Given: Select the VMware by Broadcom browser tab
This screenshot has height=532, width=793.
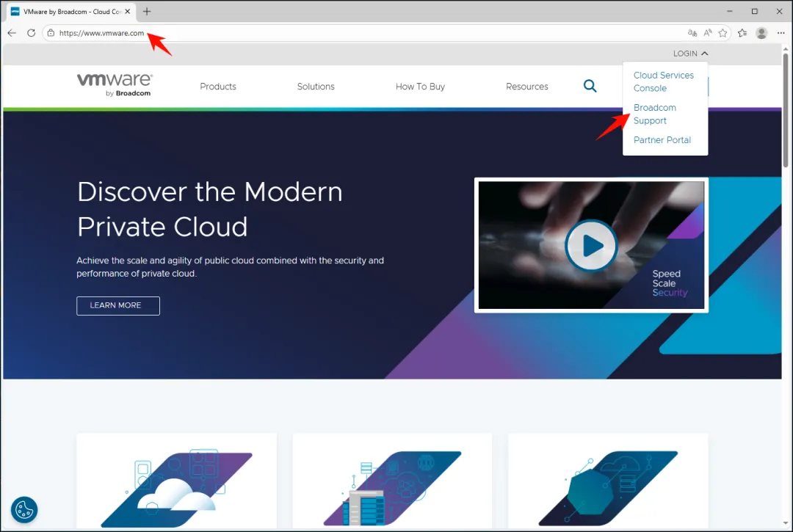Looking at the screenshot, I should point(70,11).
